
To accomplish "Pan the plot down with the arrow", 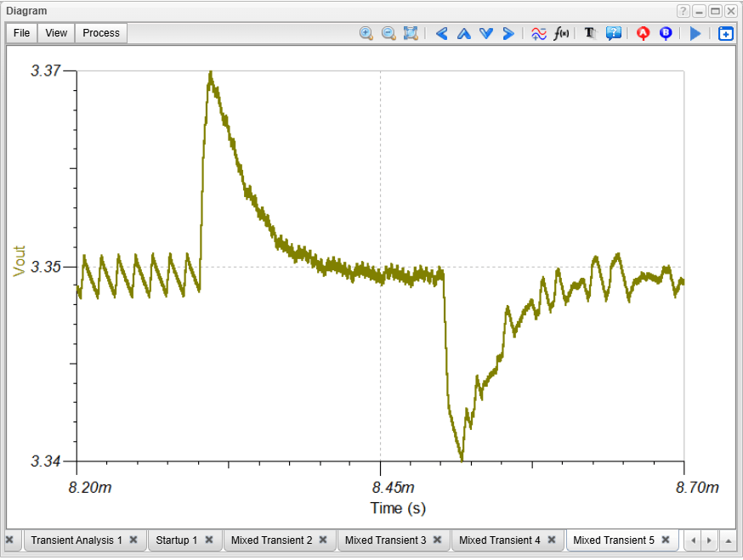I will (485, 33).
